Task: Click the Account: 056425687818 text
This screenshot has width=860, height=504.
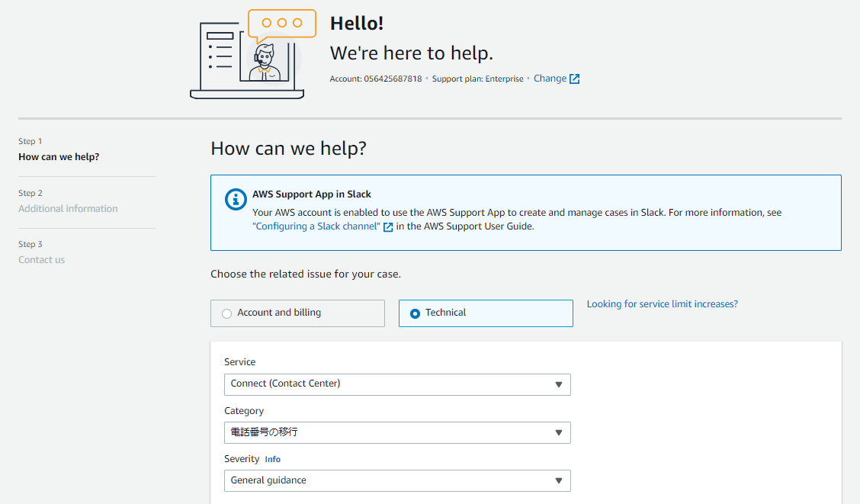Action: [376, 79]
